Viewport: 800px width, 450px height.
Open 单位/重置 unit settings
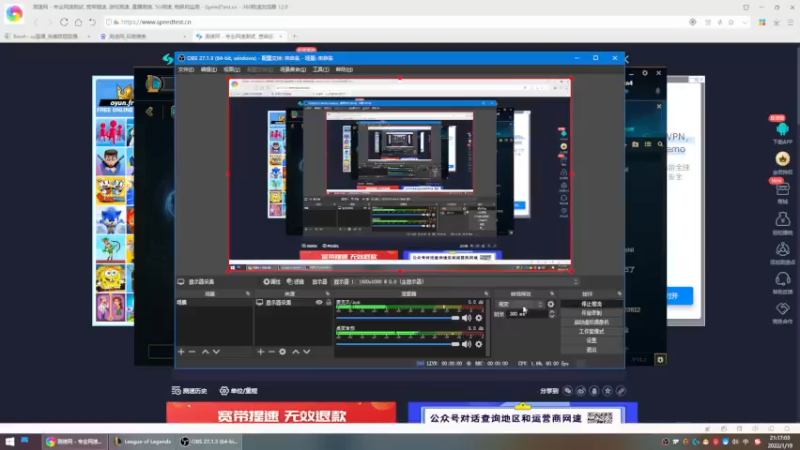click(x=238, y=391)
